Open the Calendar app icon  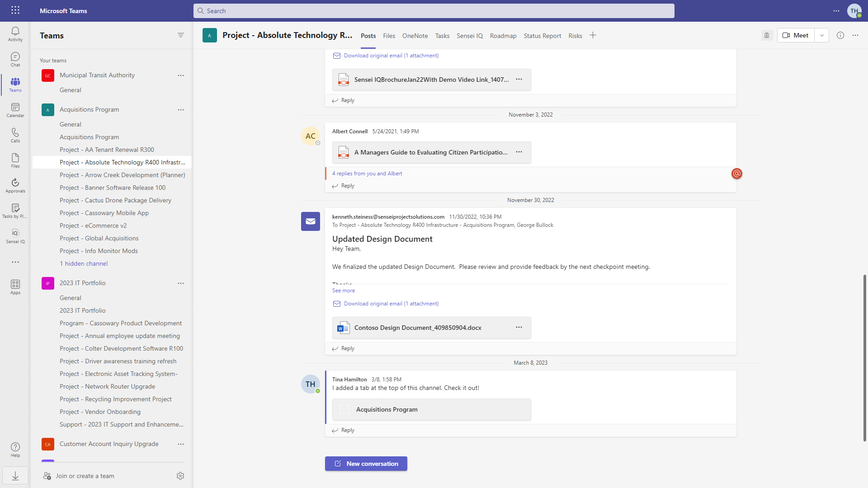[x=15, y=110]
